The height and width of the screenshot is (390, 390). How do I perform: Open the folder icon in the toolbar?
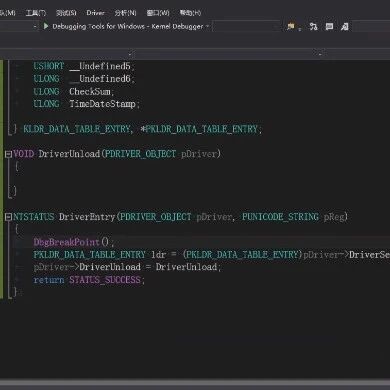point(291,26)
